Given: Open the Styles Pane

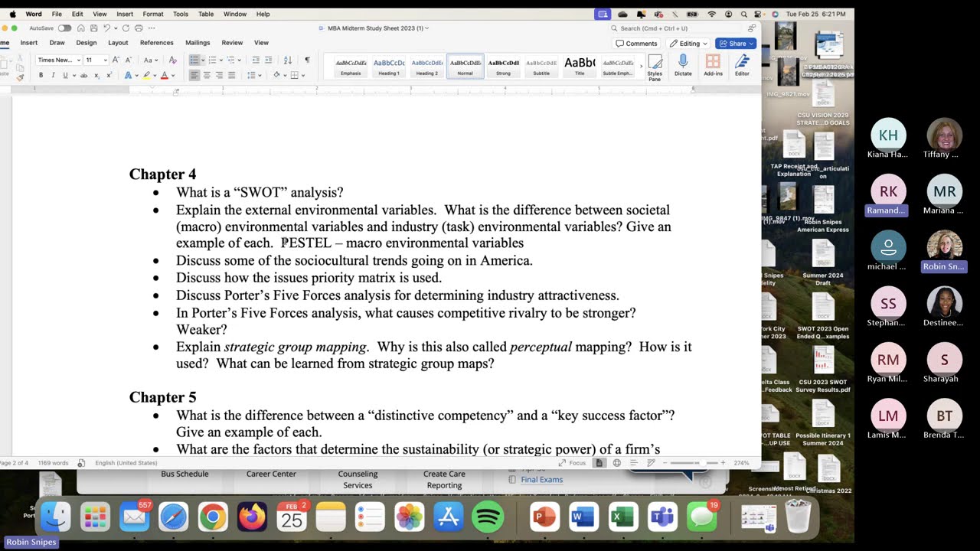Looking at the screenshot, I should (655, 67).
